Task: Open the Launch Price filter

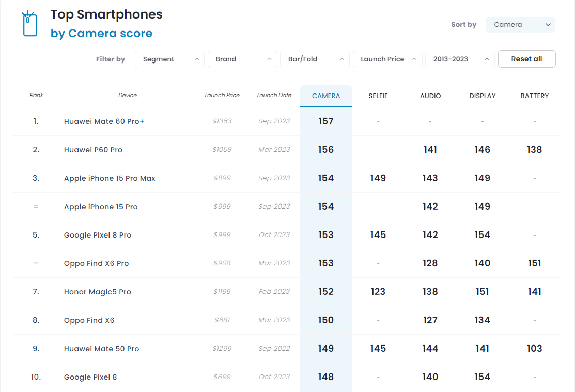Action: pyautogui.click(x=387, y=59)
